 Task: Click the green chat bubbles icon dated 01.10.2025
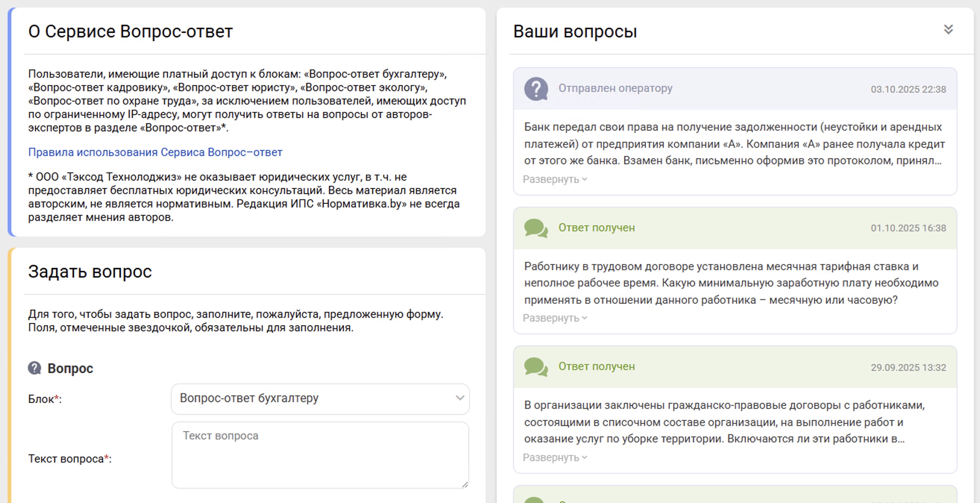535,228
